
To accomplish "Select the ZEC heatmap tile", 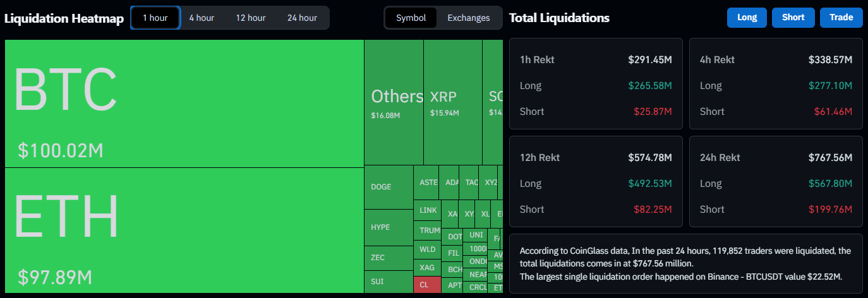I will point(389,258).
